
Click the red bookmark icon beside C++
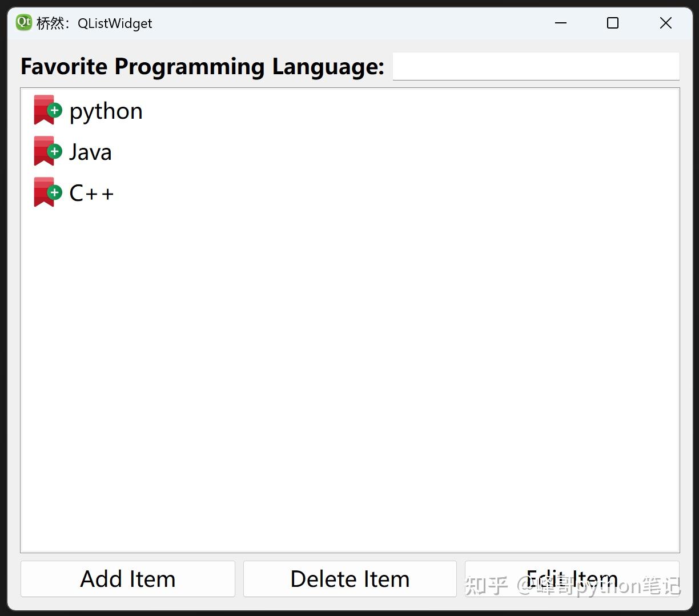tap(42, 192)
